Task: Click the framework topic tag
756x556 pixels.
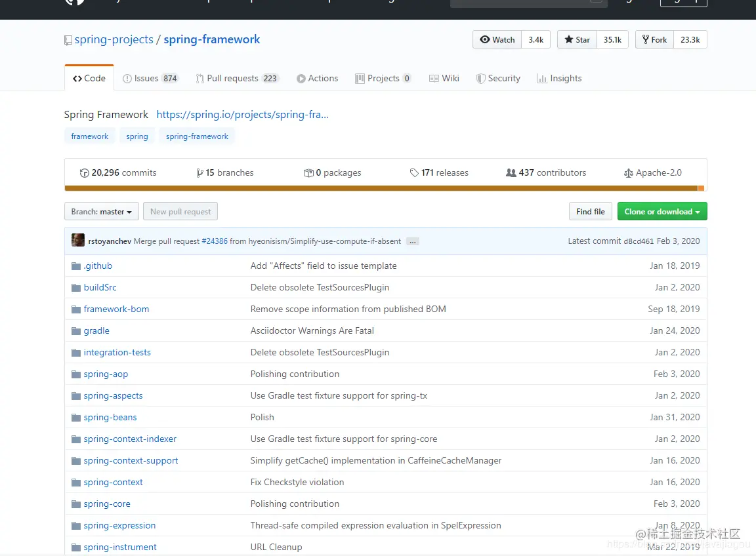Action: click(x=90, y=136)
